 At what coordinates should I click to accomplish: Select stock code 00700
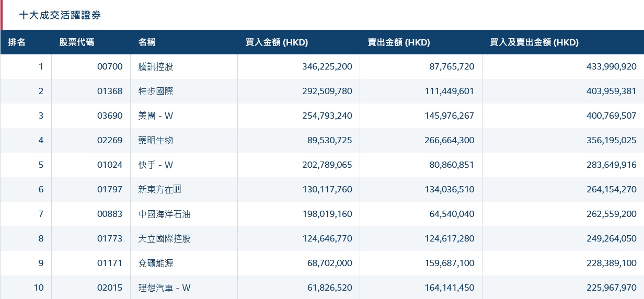coord(110,66)
